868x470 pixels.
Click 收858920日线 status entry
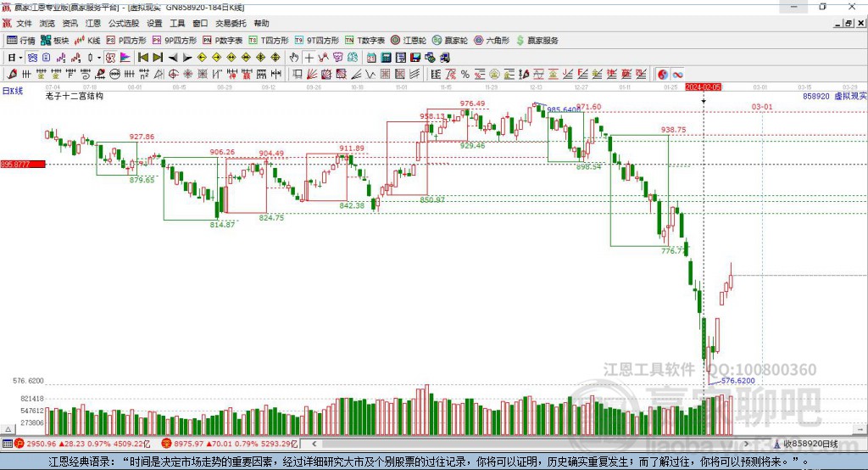pyautogui.click(x=810, y=444)
